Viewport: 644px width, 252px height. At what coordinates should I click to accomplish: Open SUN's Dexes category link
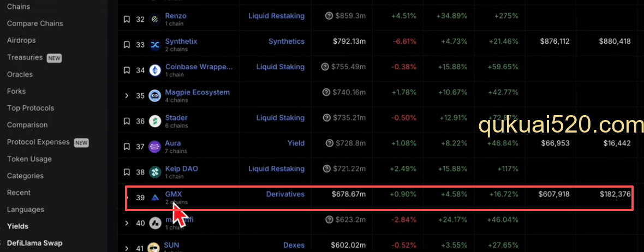pyautogui.click(x=294, y=245)
